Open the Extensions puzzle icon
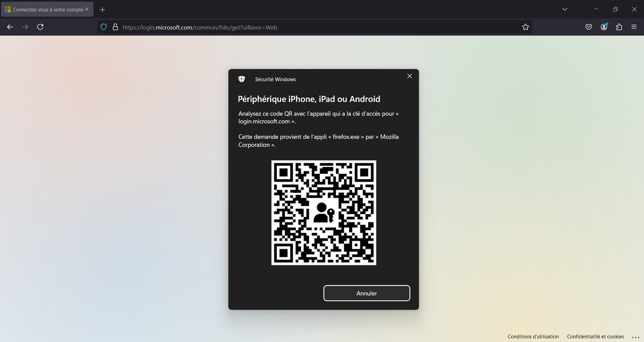Screen dimensions: 644x342 (x=619, y=27)
